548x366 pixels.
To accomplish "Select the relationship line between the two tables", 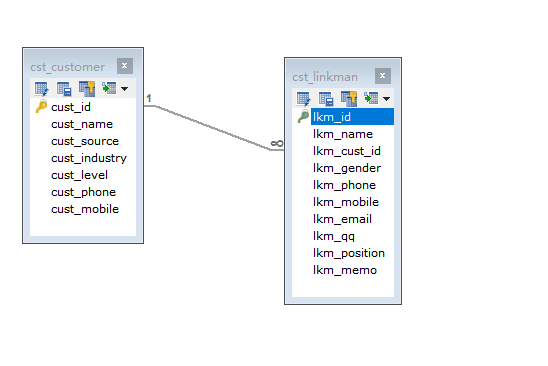I will [213, 128].
